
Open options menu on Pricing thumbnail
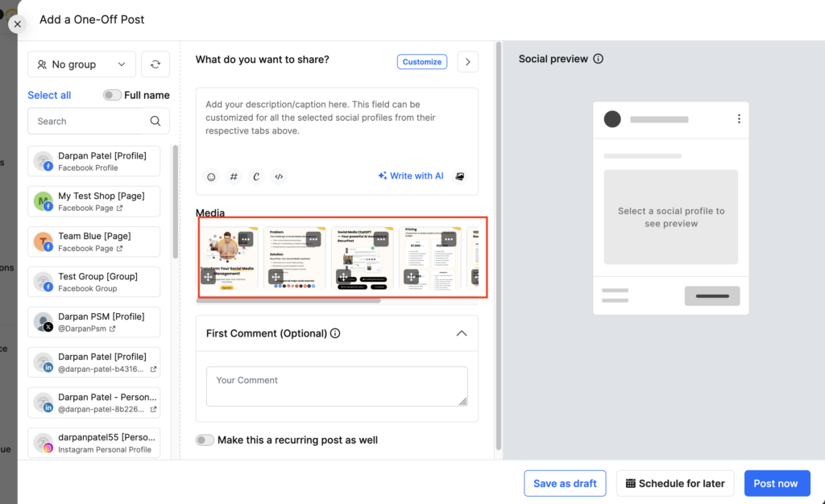448,239
